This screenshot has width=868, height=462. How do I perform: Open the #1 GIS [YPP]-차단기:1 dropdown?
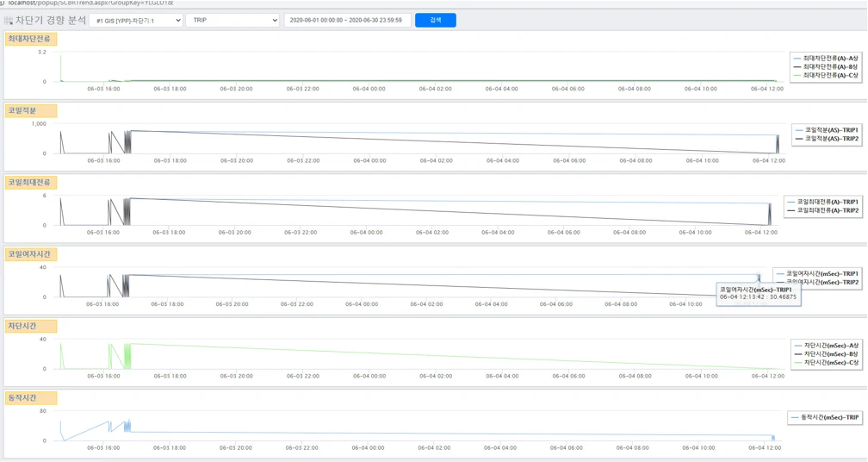136,21
